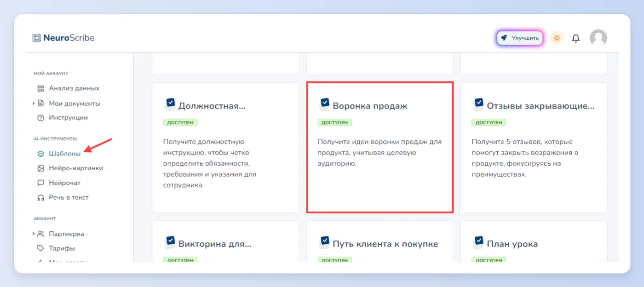Image resolution: width=644 pixels, height=287 pixels.
Task: Click the Нейро-картинки image icon
Action: pos(40,168)
